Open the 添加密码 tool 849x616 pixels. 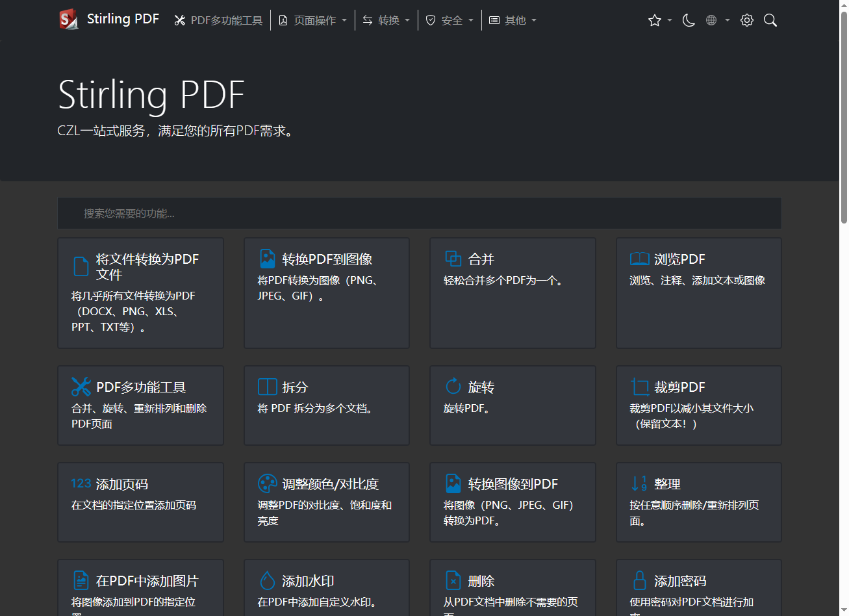tap(680, 581)
